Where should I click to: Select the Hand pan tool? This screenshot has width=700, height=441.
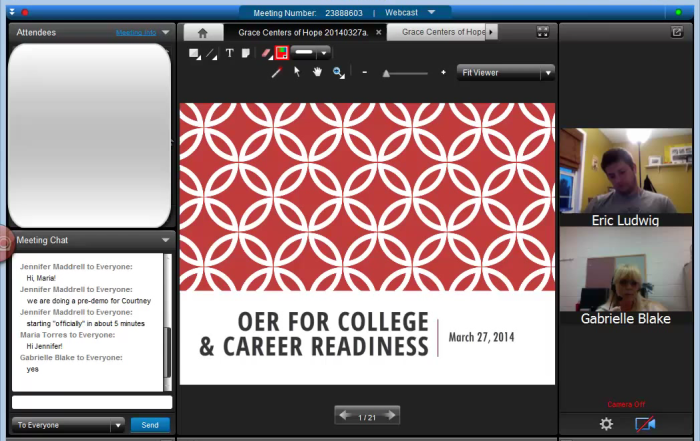(x=317, y=73)
